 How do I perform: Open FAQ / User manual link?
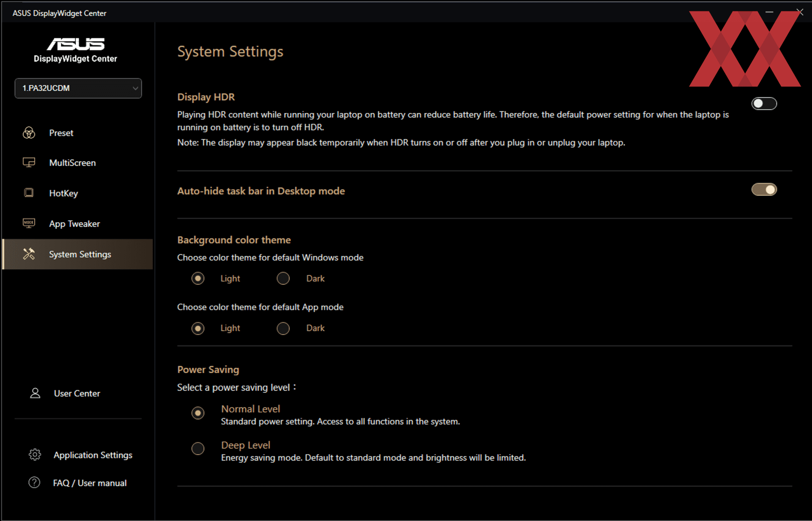coord(90,483)
